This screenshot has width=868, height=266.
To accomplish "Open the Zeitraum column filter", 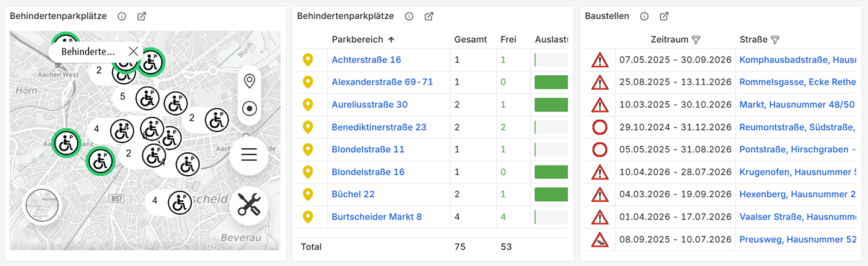I will (696, 40).
